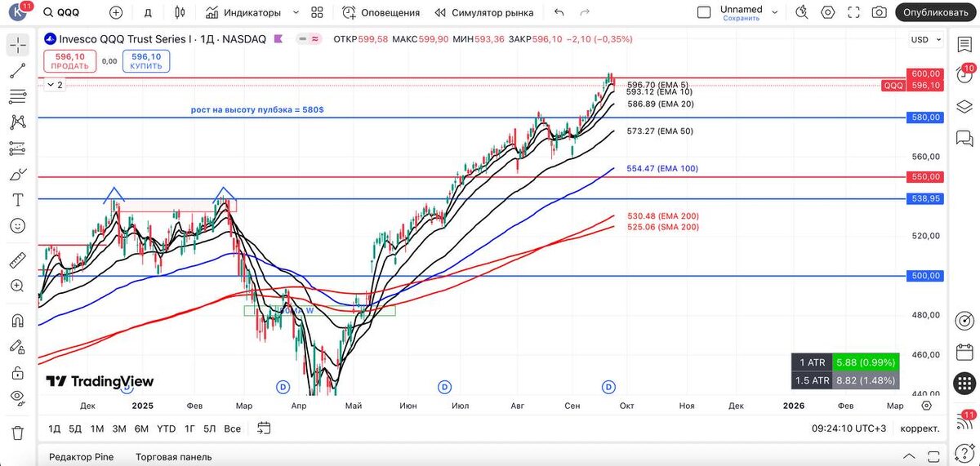Toggle magnet mode for drawings
This screenshot has height=466, width=980.
pyautogui.click(x=17, y=321)
